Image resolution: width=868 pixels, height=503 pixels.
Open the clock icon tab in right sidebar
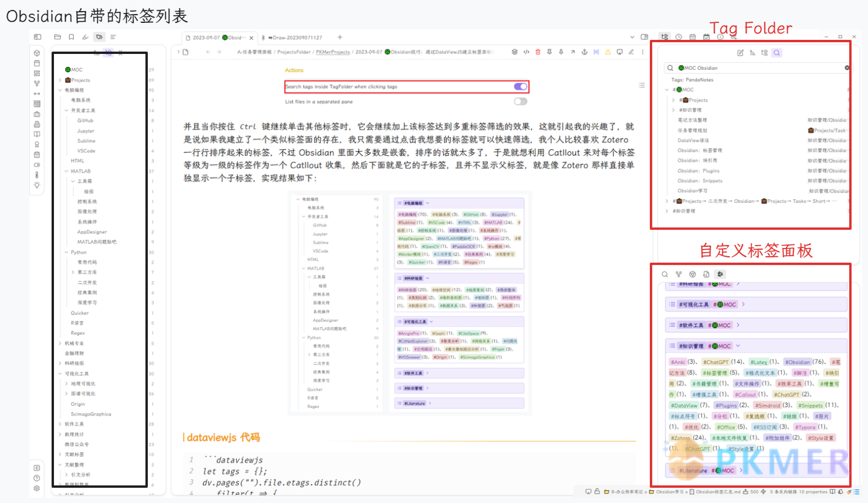click(679, 37)
